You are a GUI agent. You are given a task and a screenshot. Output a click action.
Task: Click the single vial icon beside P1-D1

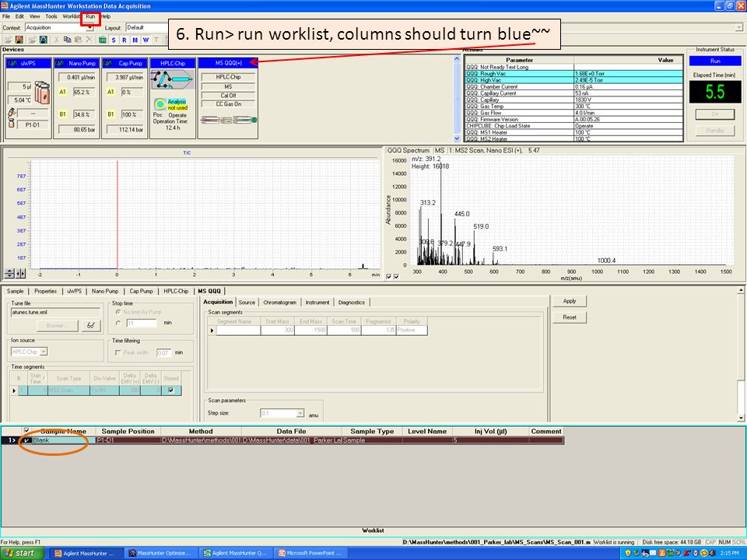[x=12, y=123]
